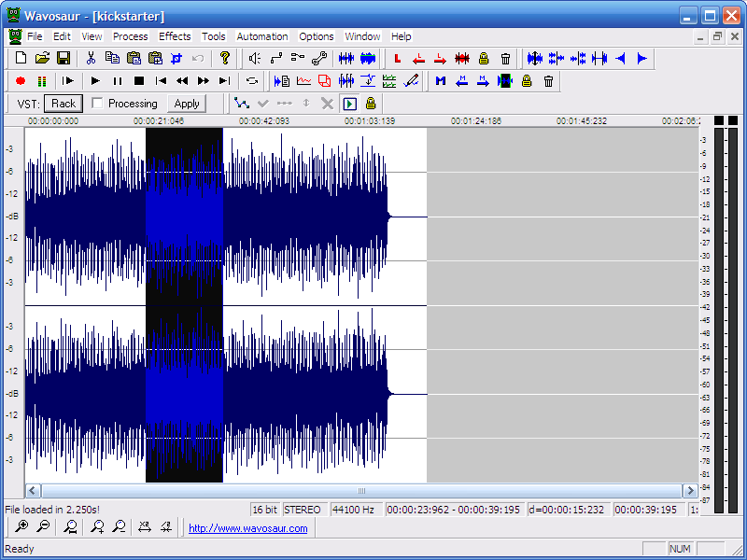Toggle loop playback mode icon

(x=251, y=81)
